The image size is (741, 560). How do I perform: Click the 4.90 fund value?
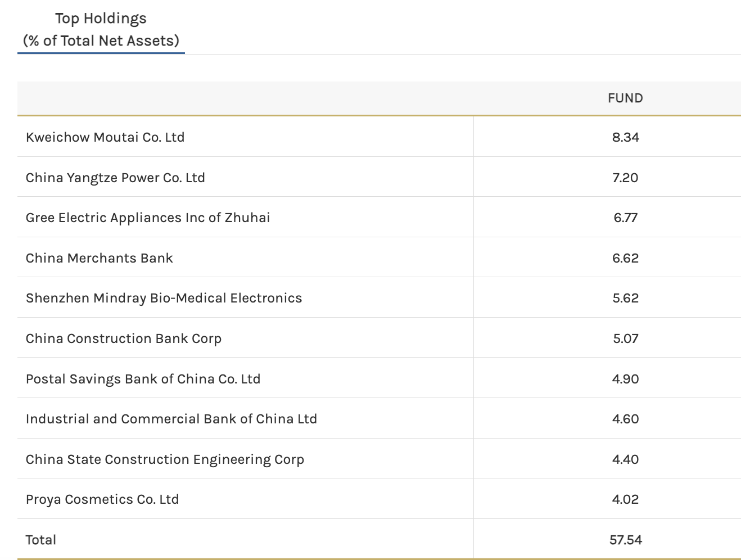click(x=626, y=379)
